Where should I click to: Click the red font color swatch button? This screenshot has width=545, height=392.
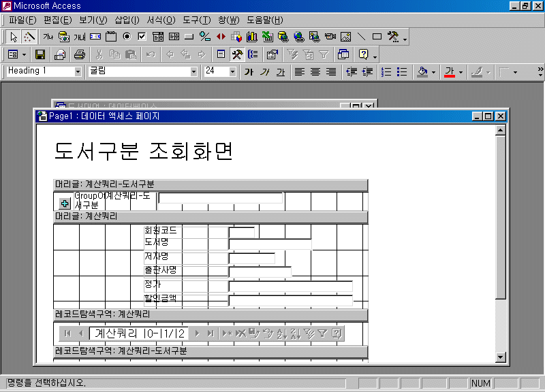point(449,71)
